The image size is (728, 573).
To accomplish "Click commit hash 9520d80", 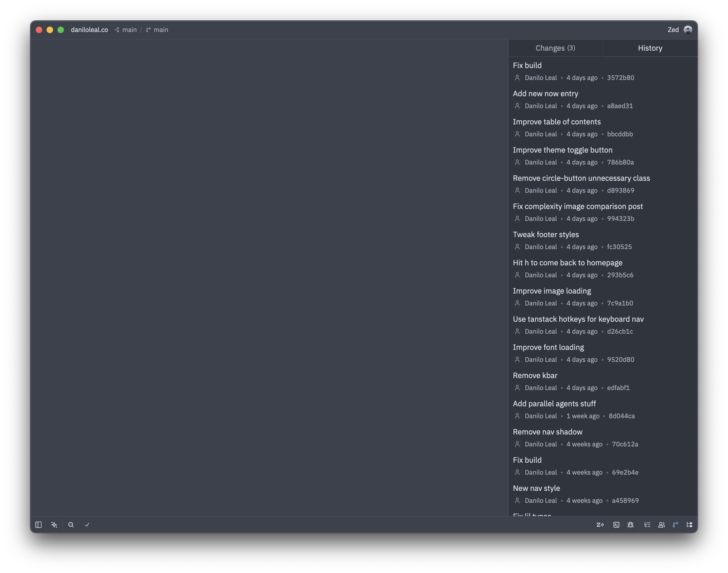I will pos(620,360).
